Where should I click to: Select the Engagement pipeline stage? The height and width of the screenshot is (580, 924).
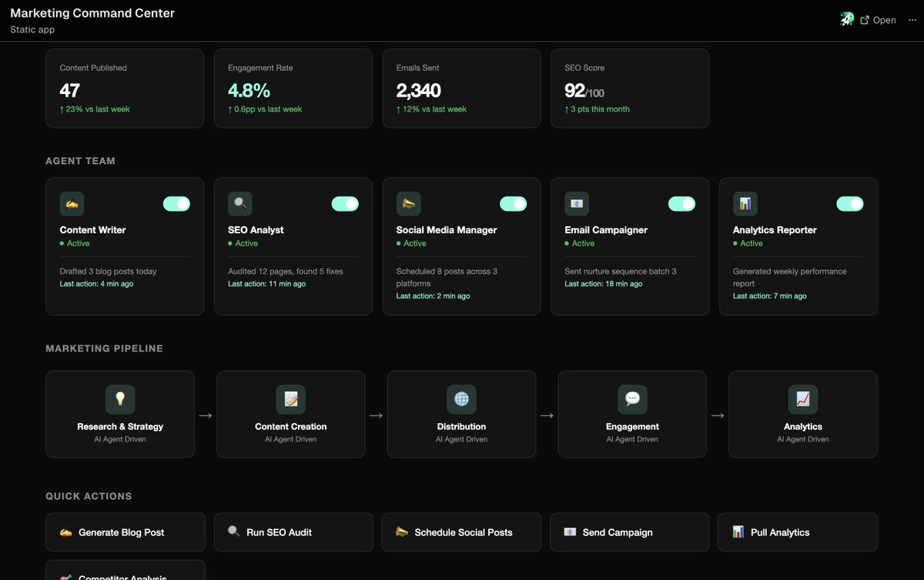[x=632, y=414]
